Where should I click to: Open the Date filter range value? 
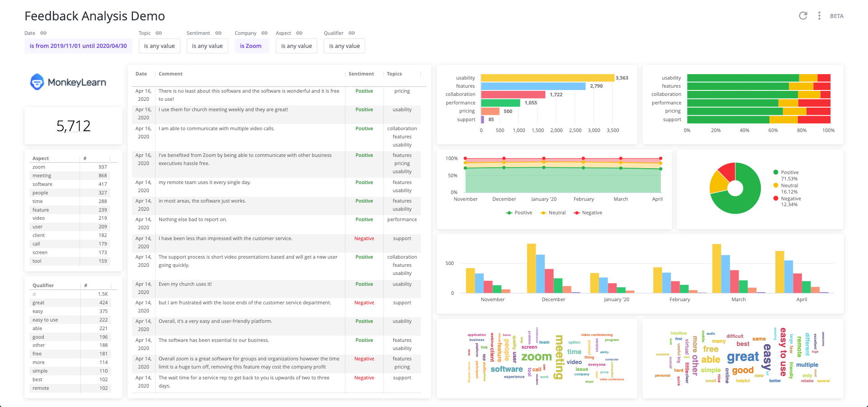pyautogui.click(x=78, y=46)
